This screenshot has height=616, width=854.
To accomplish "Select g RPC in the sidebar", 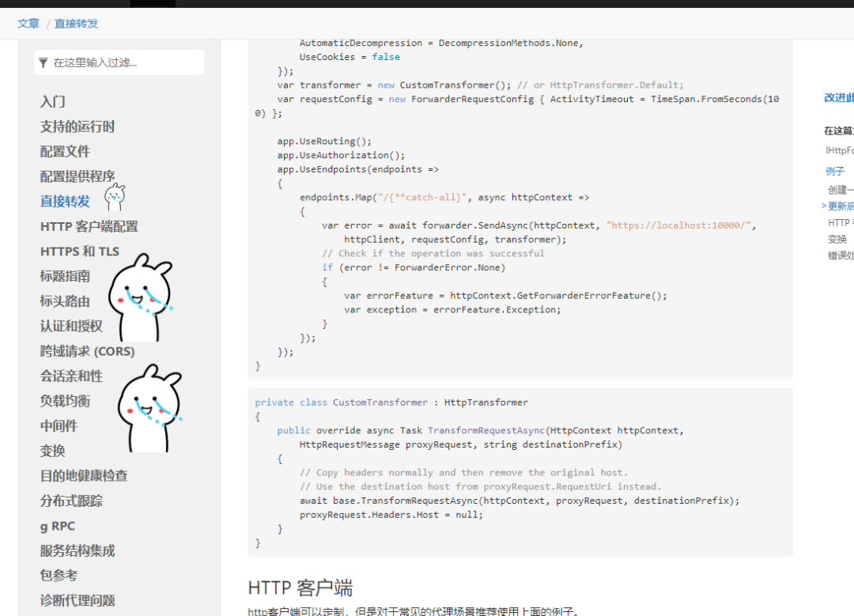I will 58,526.
